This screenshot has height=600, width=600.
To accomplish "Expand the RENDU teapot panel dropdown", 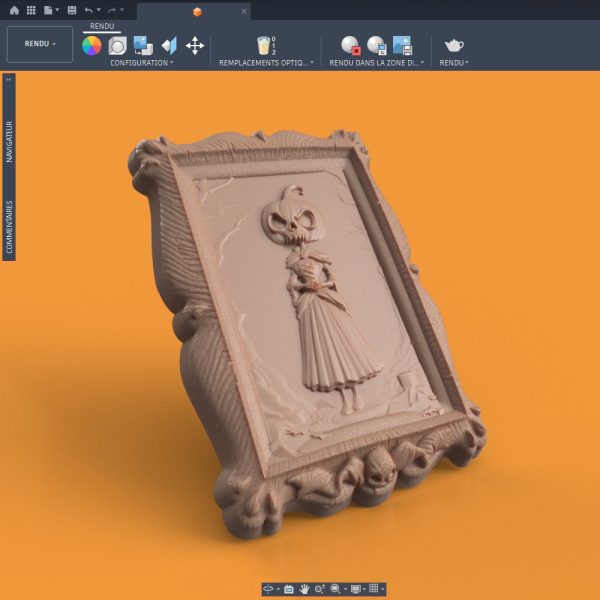I will point(454,63).
